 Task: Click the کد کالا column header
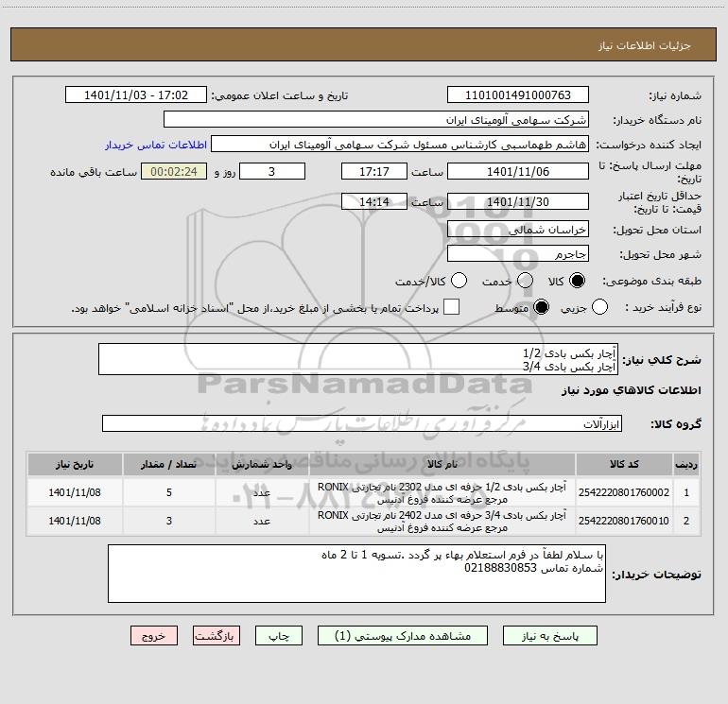[624, 464]
